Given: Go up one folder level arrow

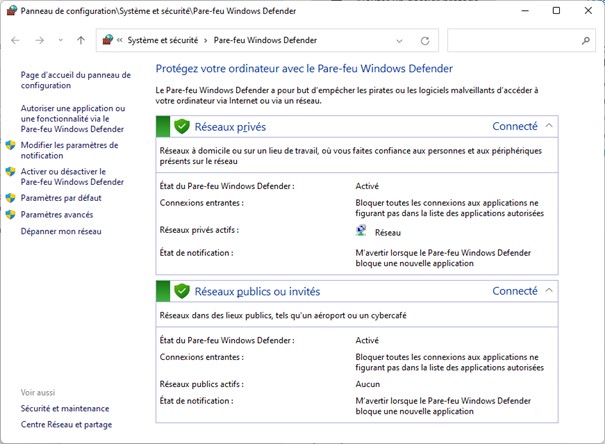Looking at the screenshot, I should click(x=81, y=41).
